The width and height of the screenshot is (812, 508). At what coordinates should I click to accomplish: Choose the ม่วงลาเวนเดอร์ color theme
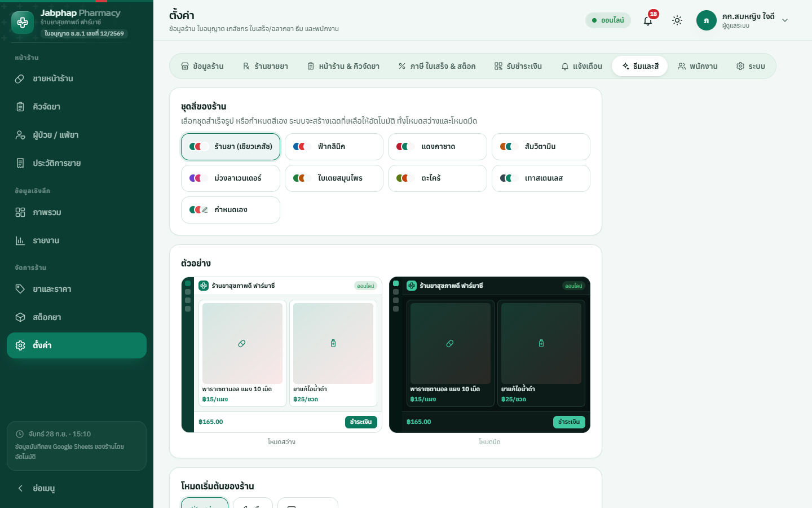click(231, 178)
